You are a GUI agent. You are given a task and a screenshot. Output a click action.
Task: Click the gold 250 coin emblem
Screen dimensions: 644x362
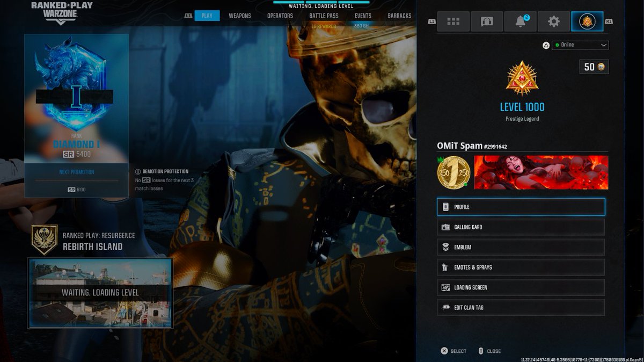point(454,172)
